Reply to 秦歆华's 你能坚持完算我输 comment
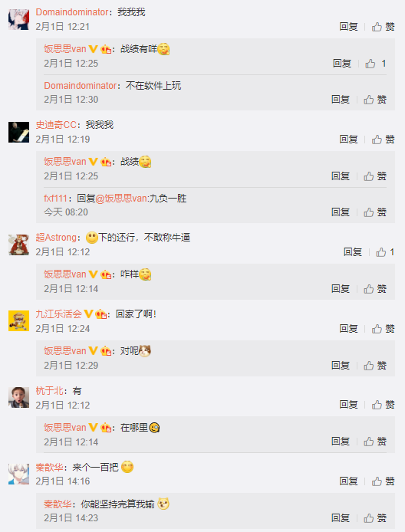This screenshot has height=532, width=405. click(x=341, y=517)
